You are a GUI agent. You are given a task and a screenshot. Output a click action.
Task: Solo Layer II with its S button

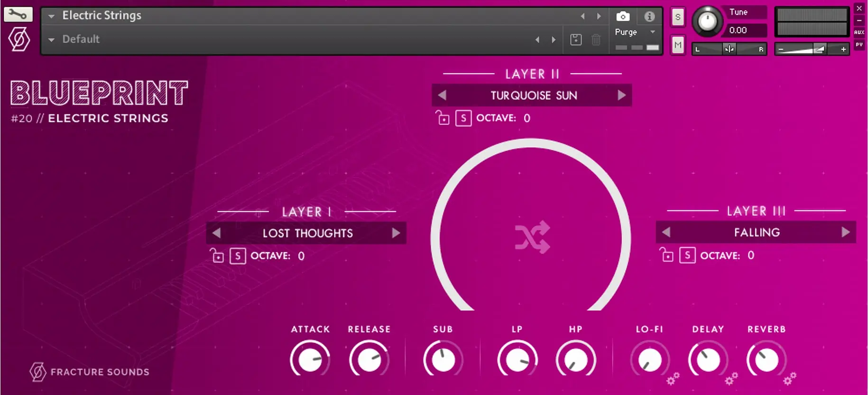463,118
